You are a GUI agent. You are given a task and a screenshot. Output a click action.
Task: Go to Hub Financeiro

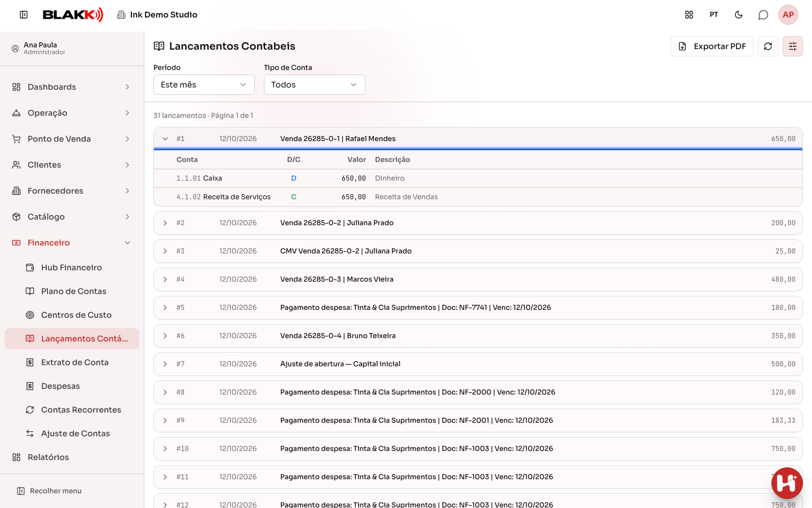click(72, 268)
